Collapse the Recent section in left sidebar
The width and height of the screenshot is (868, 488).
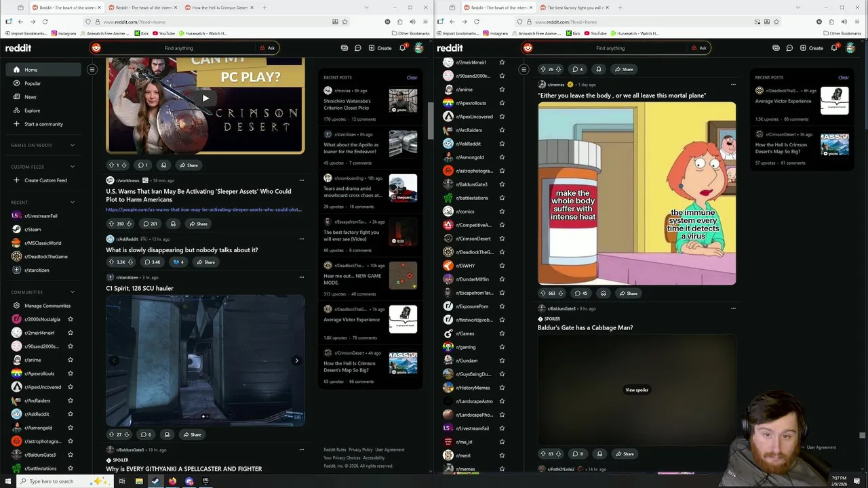pyautogui.click(x=73, y=202)
